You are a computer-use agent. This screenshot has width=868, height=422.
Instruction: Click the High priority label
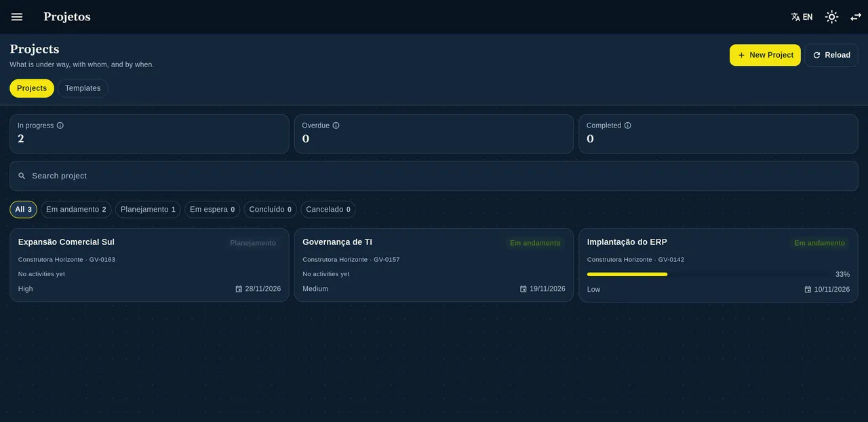(x=26, y=289)
